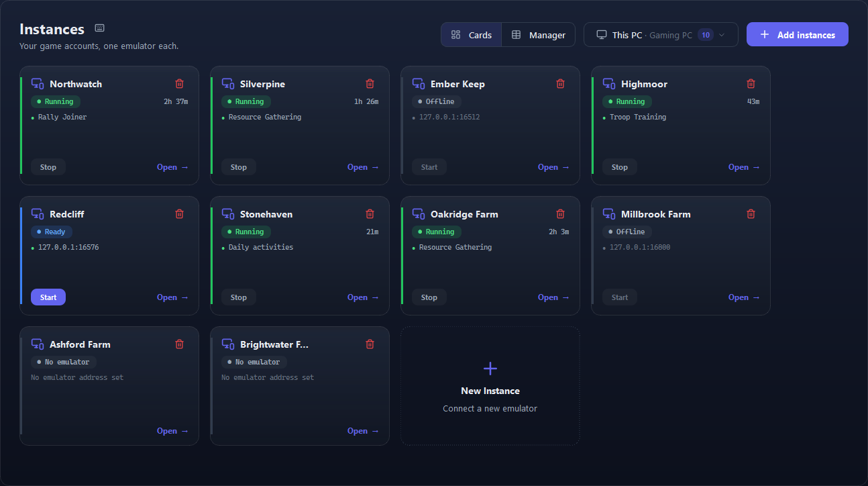Click the Ready status badge on Redcliff

point(52,232)
